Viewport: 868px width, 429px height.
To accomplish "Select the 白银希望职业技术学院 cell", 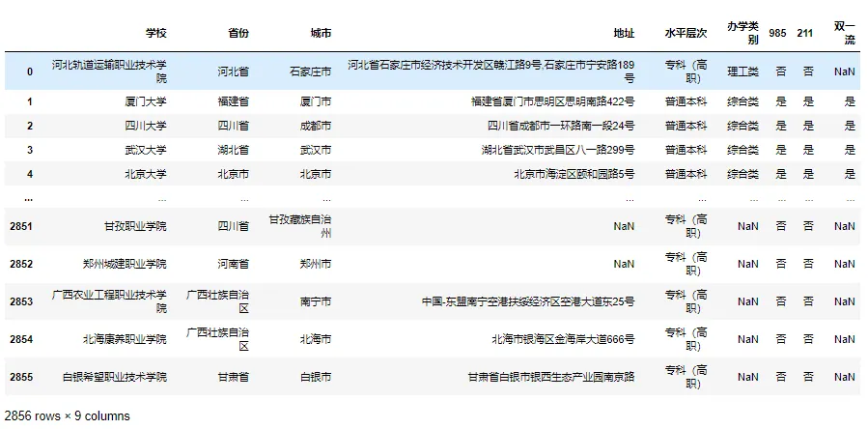I will [x=114, y=377].
